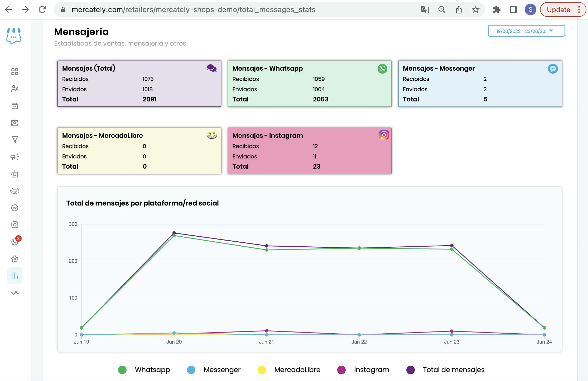
Task: Click the MercadoLibre icon in its card
Action: click(x=211, y=135)
